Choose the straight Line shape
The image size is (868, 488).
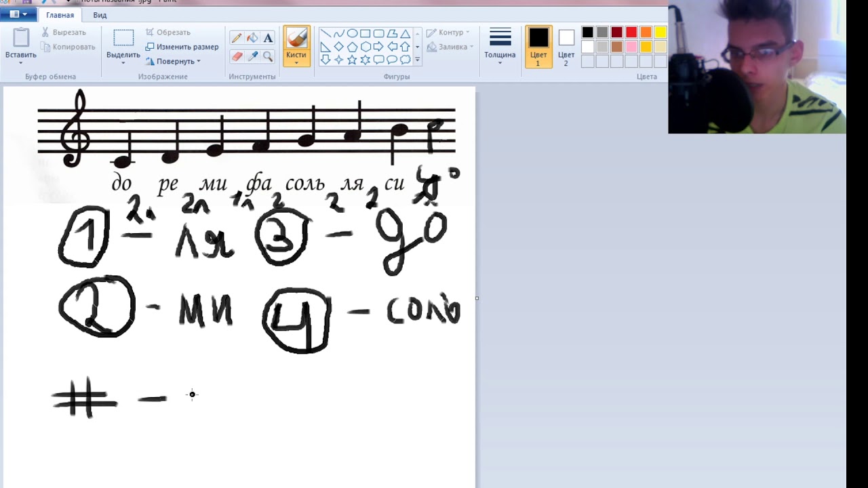(x=325, y=33)
